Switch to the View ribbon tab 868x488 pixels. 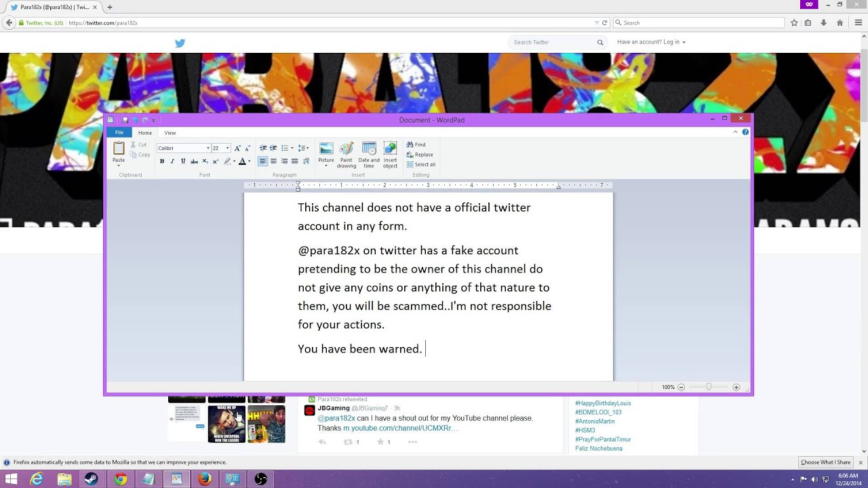tap(170, 133)
